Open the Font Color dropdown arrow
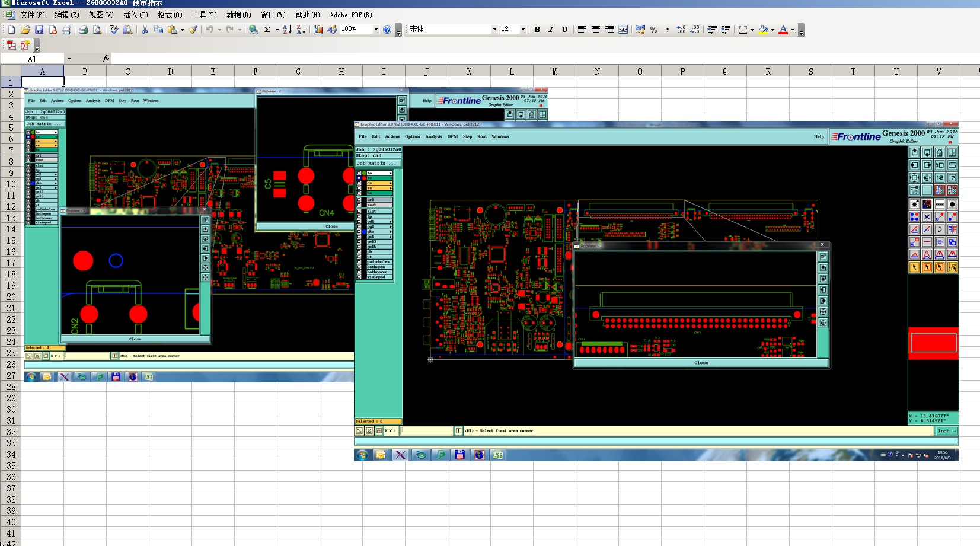Viewport: 980px width, 546px height. (x=793, y=30)
